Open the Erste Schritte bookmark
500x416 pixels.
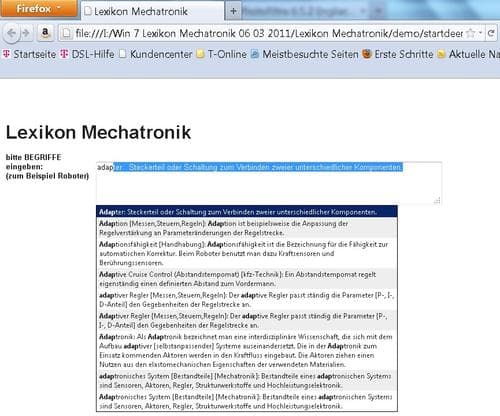(x=398, y=54)
